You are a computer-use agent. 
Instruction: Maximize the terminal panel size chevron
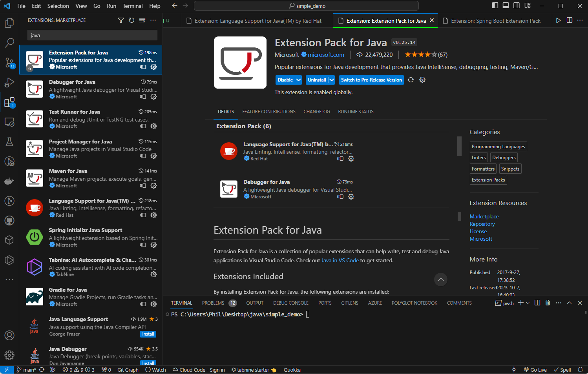[569, 303]
